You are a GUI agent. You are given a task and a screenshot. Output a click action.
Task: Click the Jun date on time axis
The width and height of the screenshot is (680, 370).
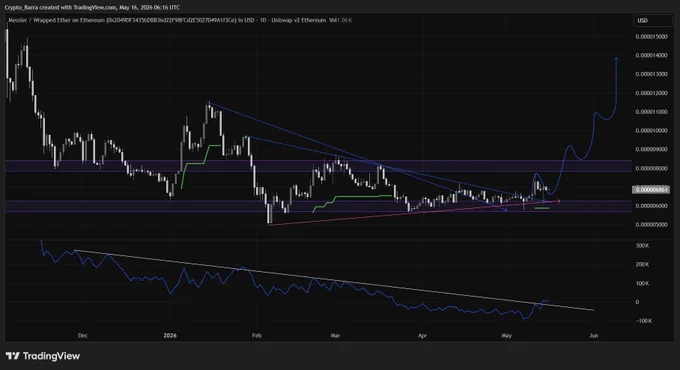(594, 336)
